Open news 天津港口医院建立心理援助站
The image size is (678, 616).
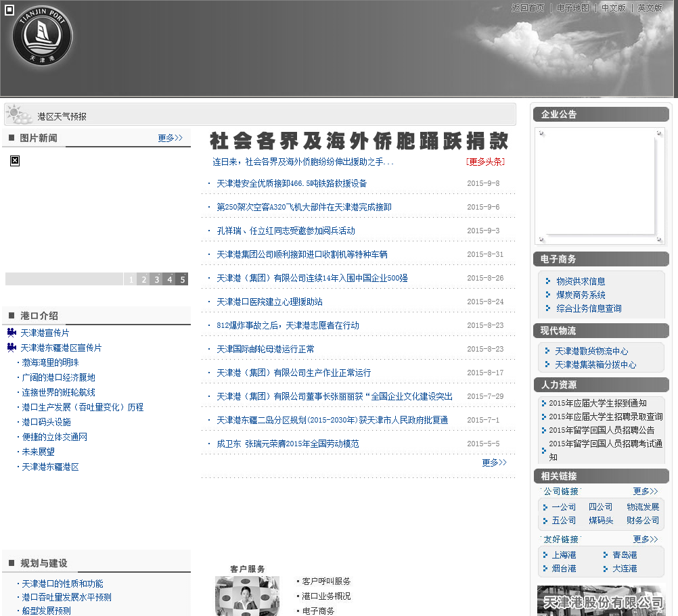tap(269, 302)
